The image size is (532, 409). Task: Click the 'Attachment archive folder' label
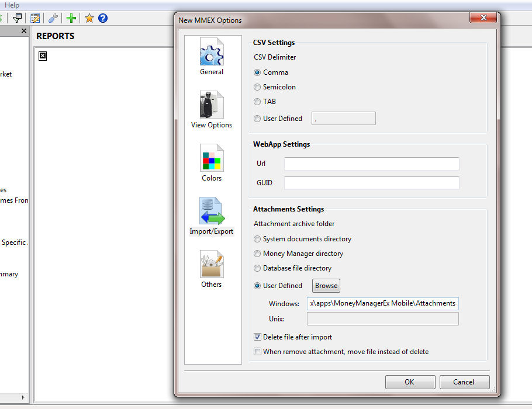coord(294,224)
